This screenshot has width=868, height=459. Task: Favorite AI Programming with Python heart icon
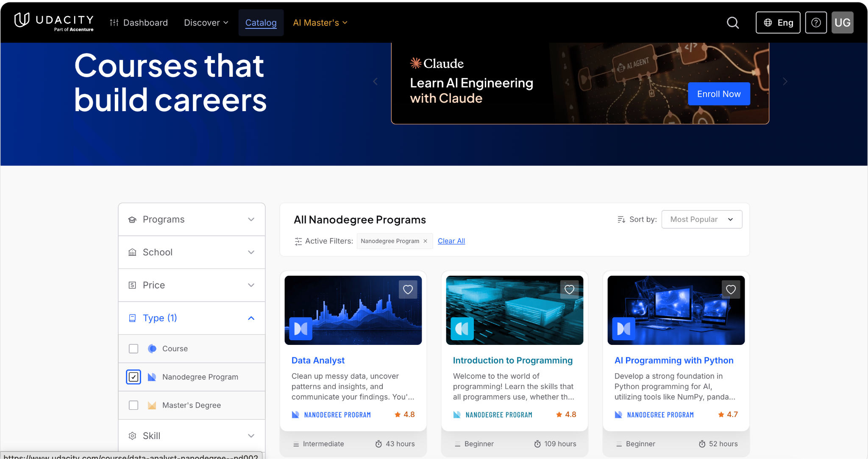pyautogui.click(x=731, y=289)
